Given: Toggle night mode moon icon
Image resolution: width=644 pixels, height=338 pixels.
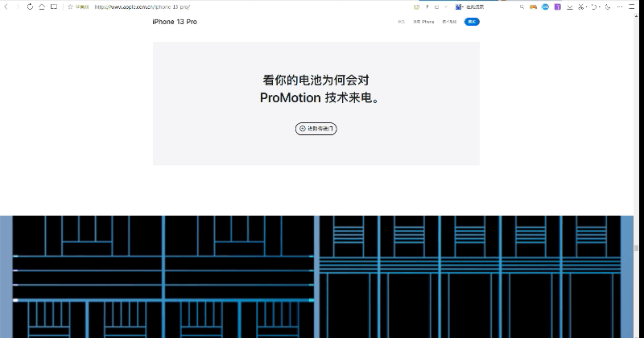Looking at the screenshot, I should click(x=608, y=6).
